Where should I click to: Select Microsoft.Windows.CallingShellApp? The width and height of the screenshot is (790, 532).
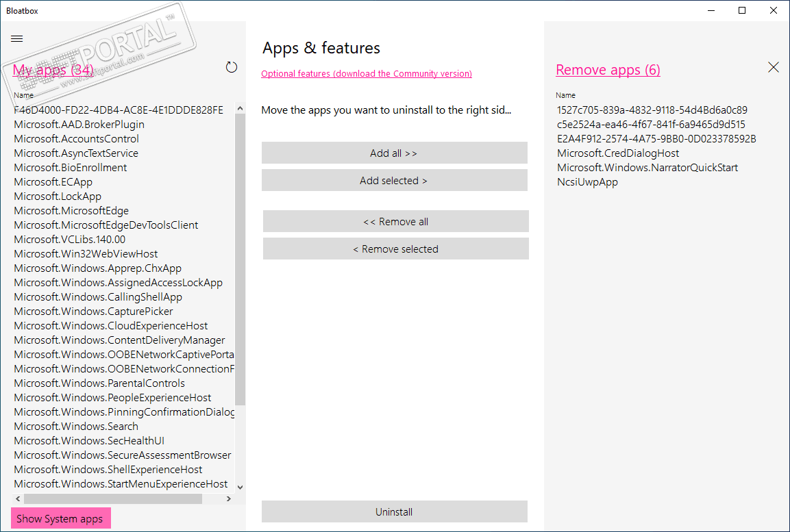tap(98, 297)
